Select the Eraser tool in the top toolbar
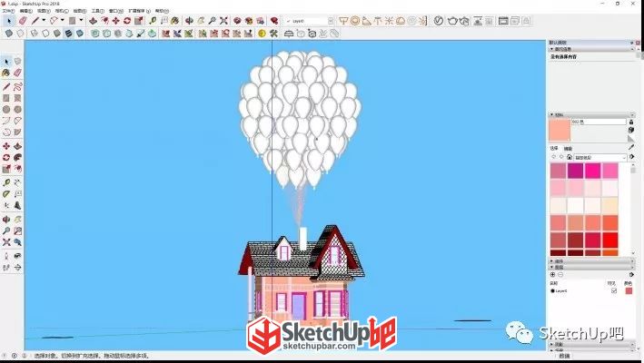Screen dimensions: 644x363 click(22, 21)
